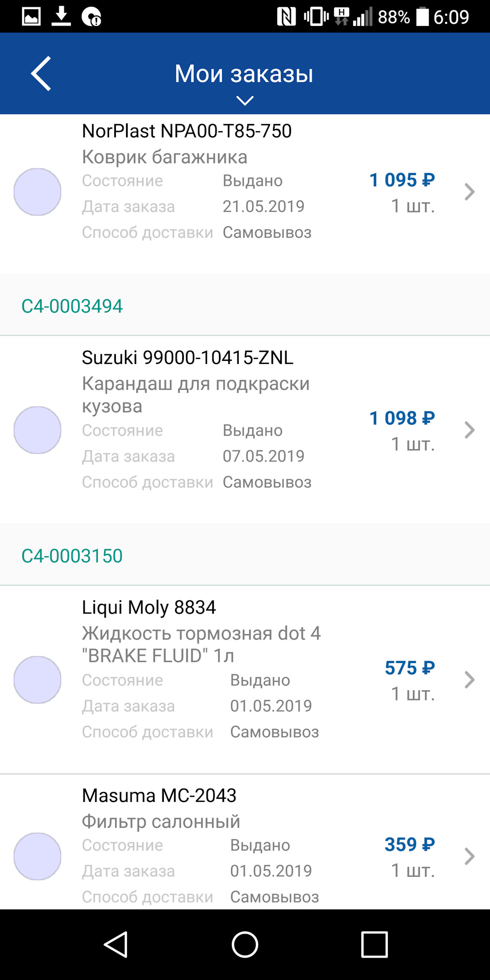Viewport: 490px width, 980px height.
Task: Select the Masuma MC-2043 item title
Action: [x=159, y=795]
